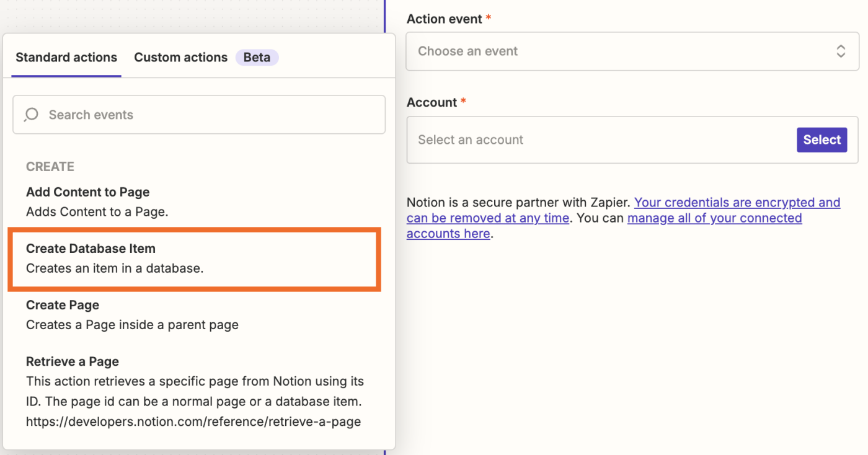Click 'Creates an item in a database.' description
Image resolution: width=868 pixels, height=455 pixels.
tap(115, 268)
